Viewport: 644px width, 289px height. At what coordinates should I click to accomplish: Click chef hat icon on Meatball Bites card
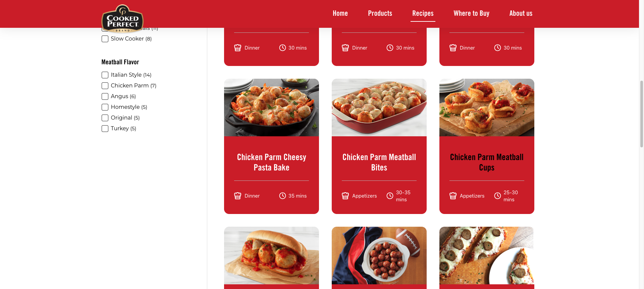[345, 196]
